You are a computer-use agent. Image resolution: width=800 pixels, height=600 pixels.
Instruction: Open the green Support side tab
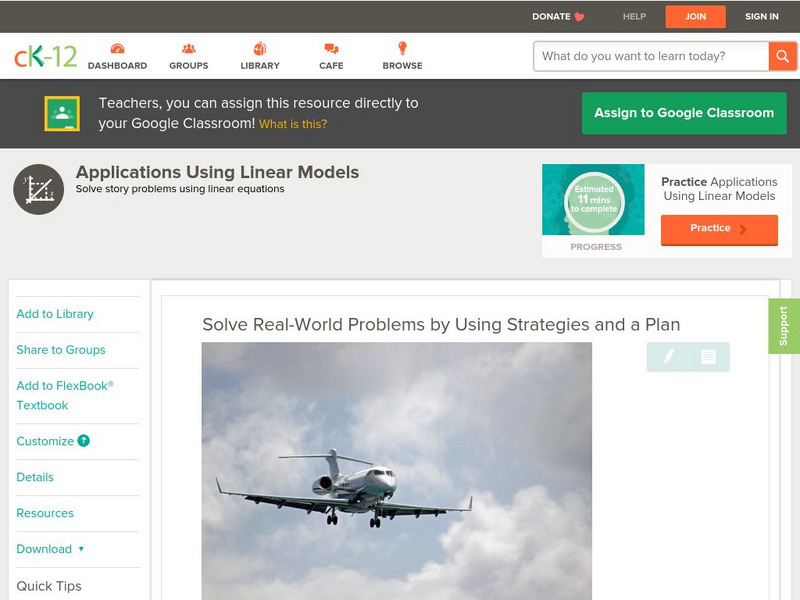784,326
